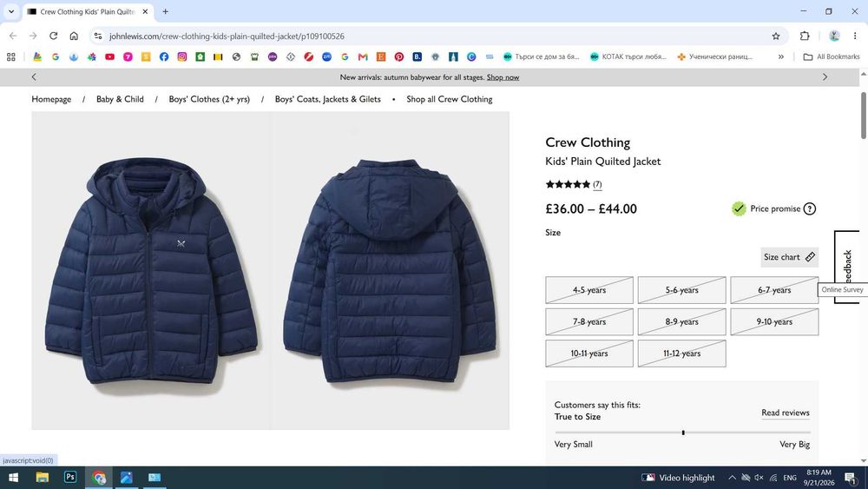This screenshot has width=868, height=489.
Task: Open the YouTube bookmark
Action: (x=109, y=56)
